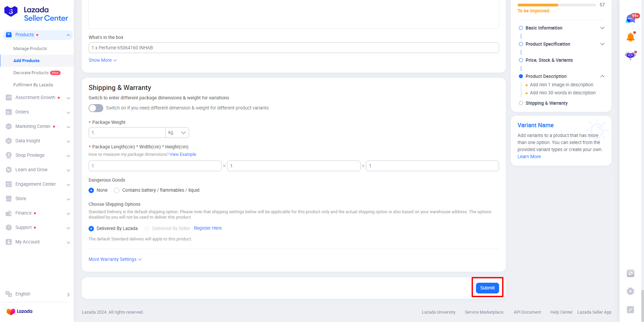The height and width of the screenshot is (322, 644).
Task: Expand the Finance menu chevron
Action: pos(68,214)
